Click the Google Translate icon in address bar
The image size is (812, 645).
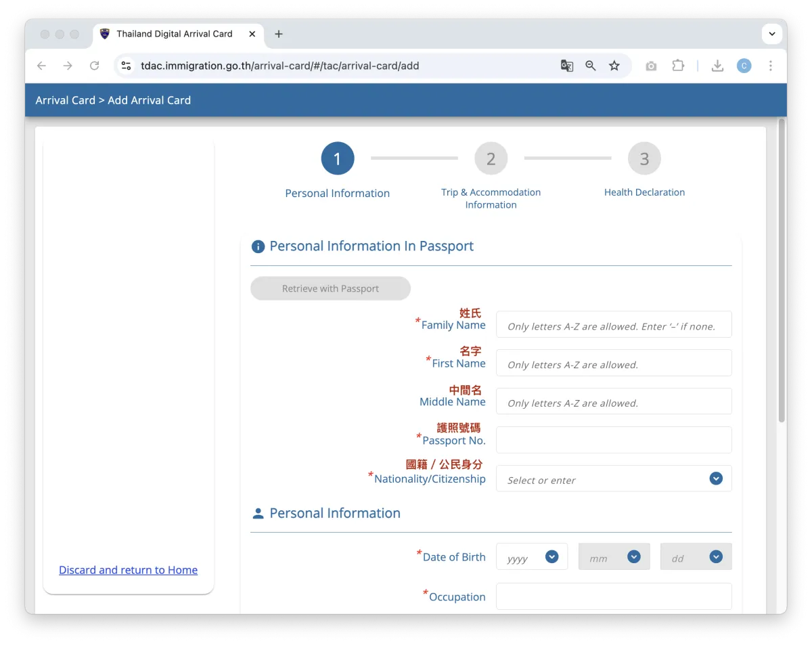(567, 66)
